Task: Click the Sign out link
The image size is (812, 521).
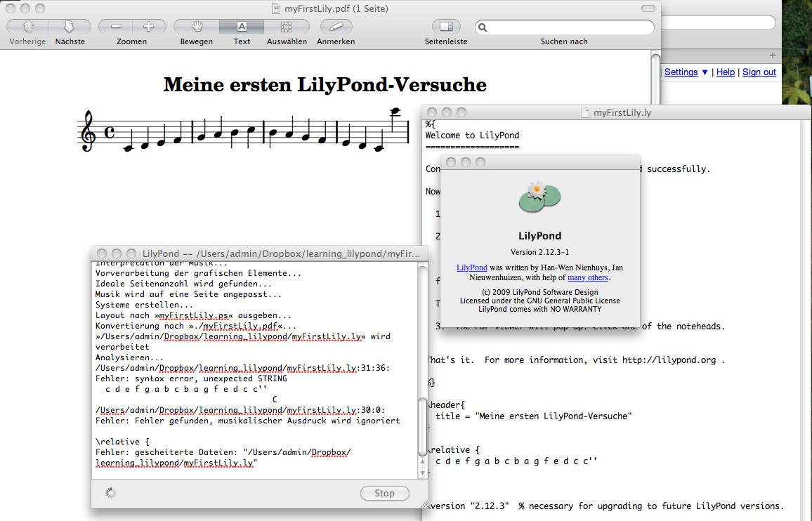Action: (759, 72)
